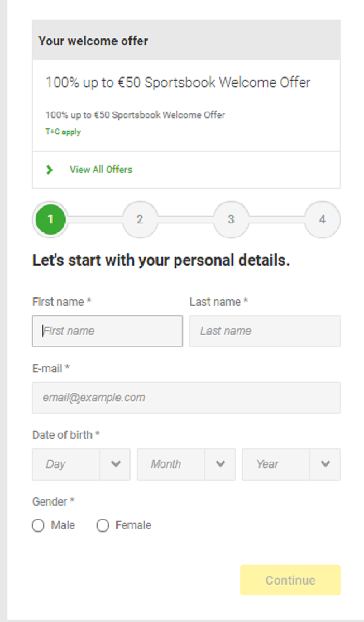Jump to step 4 circle
This screenshot has height=622, width=364.
(322, 219)
